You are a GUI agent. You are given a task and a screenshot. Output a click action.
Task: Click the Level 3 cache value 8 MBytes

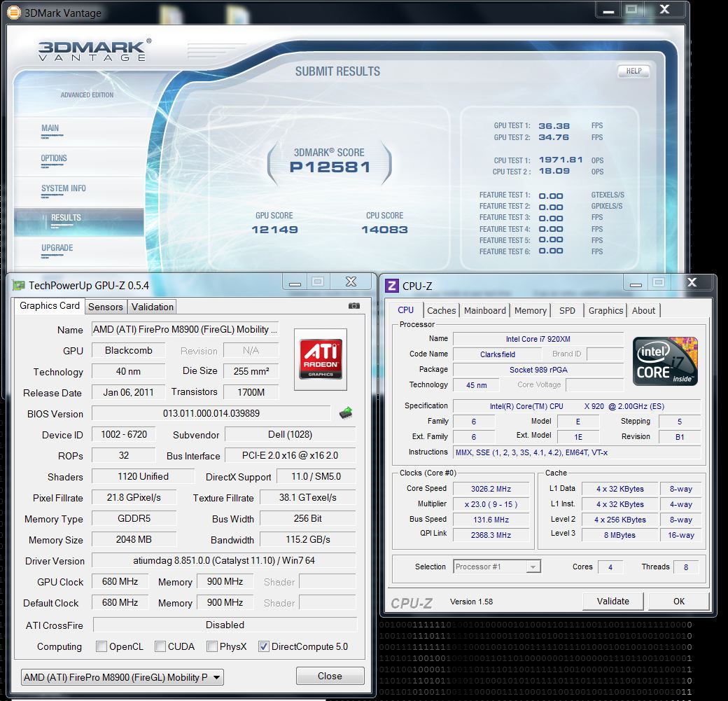click(x=619, y=535)
